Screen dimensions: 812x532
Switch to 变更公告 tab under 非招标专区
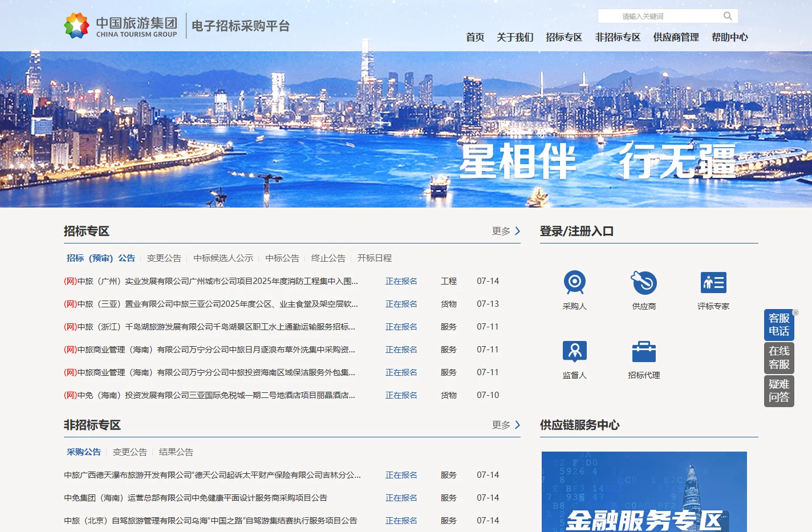(130, 452)
